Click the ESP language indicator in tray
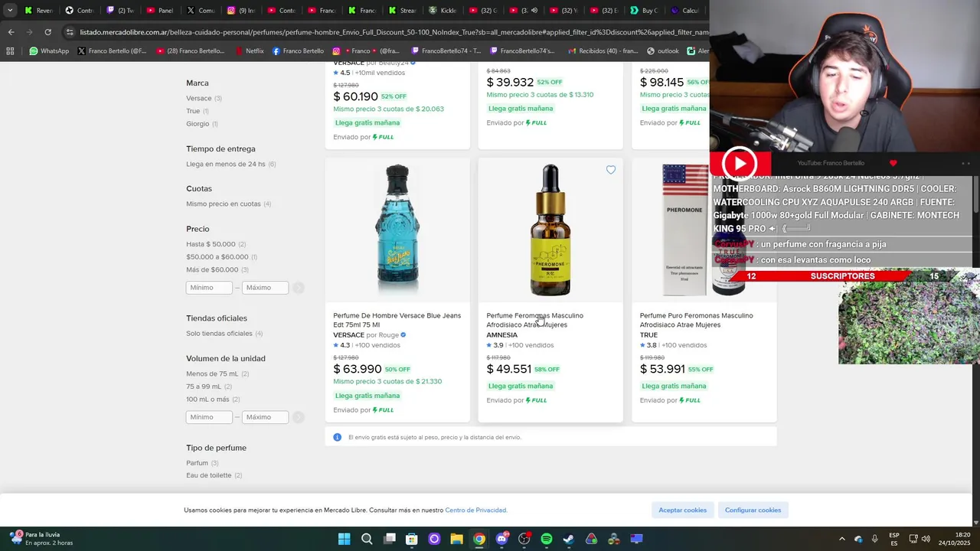Image resolution: width=980 pixels, height=551 pixels. (894, 539)
